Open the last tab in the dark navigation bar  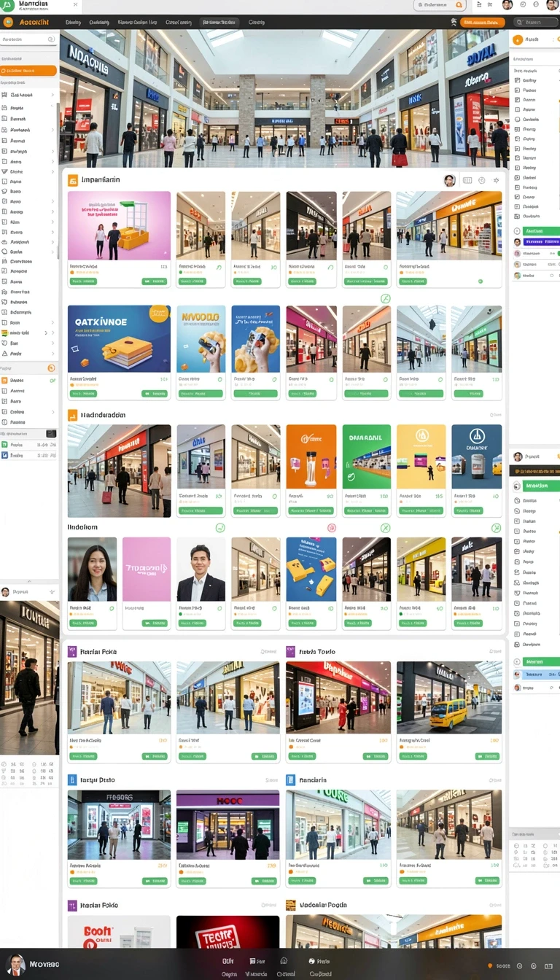point(257,23)
